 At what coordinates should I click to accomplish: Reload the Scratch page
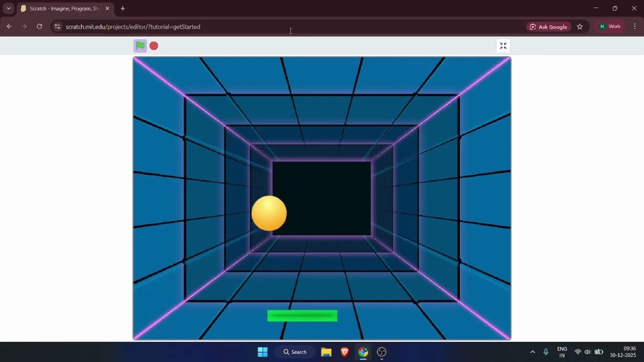[x=39, y=27]
